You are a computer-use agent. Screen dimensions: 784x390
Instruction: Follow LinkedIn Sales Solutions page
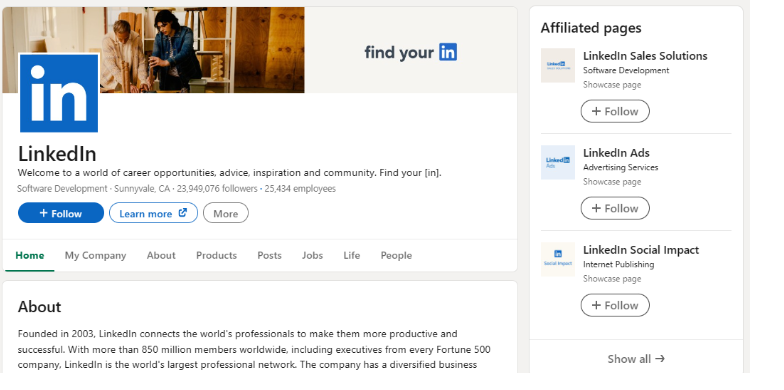pyautogui.click(x=615, y=111)
